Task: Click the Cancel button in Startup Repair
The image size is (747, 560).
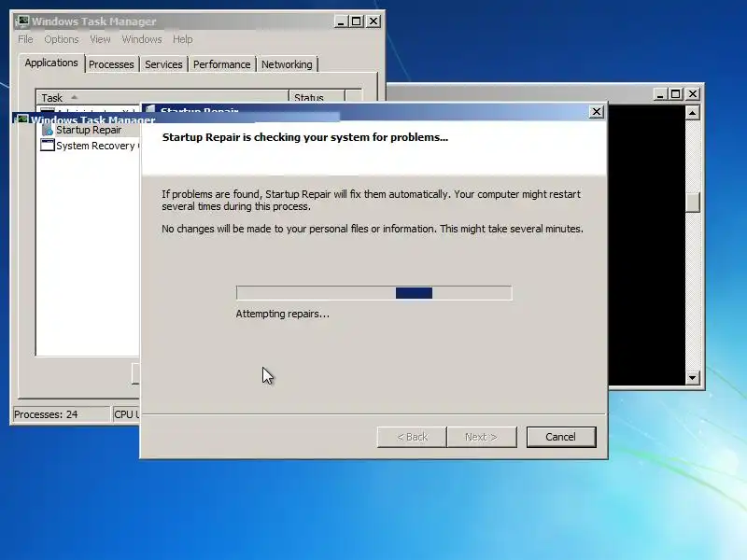Action: tap(561, 437)
